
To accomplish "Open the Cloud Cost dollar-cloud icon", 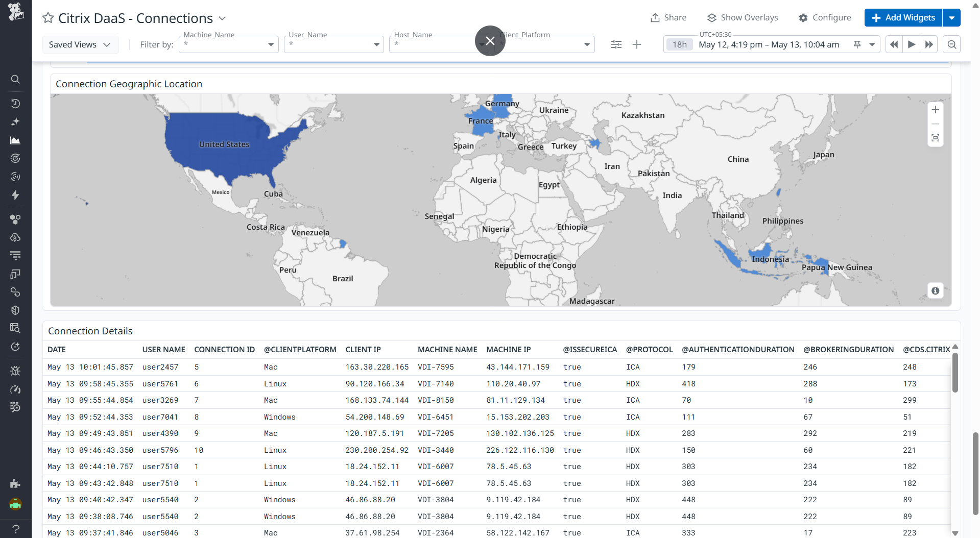I will [15, 237].
